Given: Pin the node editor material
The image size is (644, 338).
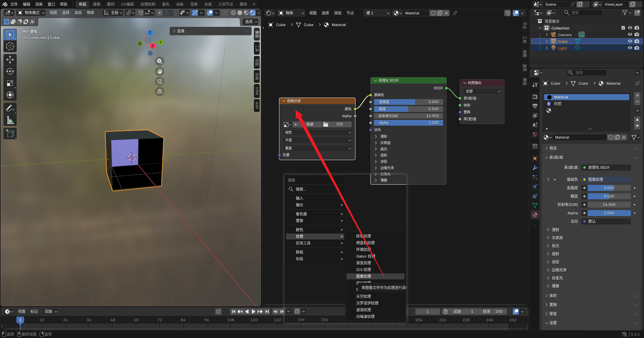Looking at the screenshot, I should [455, 13].
